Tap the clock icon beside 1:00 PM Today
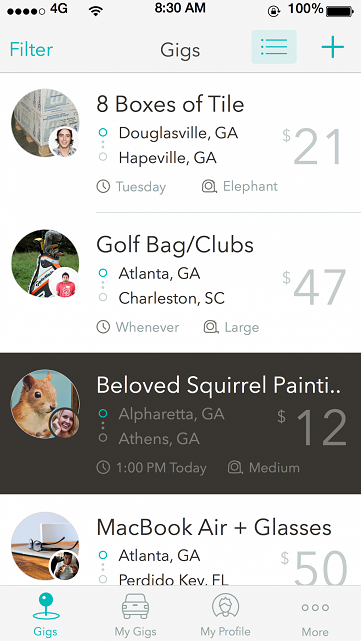The height and width of the screenshot is (641, 361). point(103,468)
